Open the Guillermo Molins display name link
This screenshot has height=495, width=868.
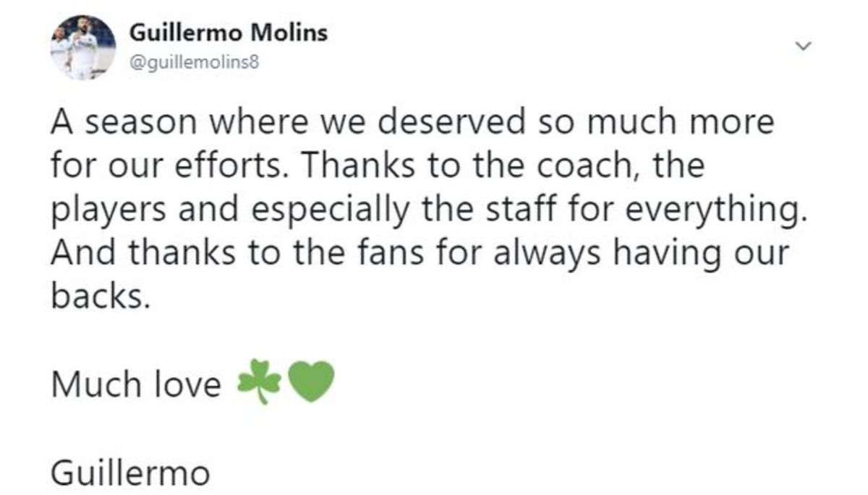pos(227,34)
